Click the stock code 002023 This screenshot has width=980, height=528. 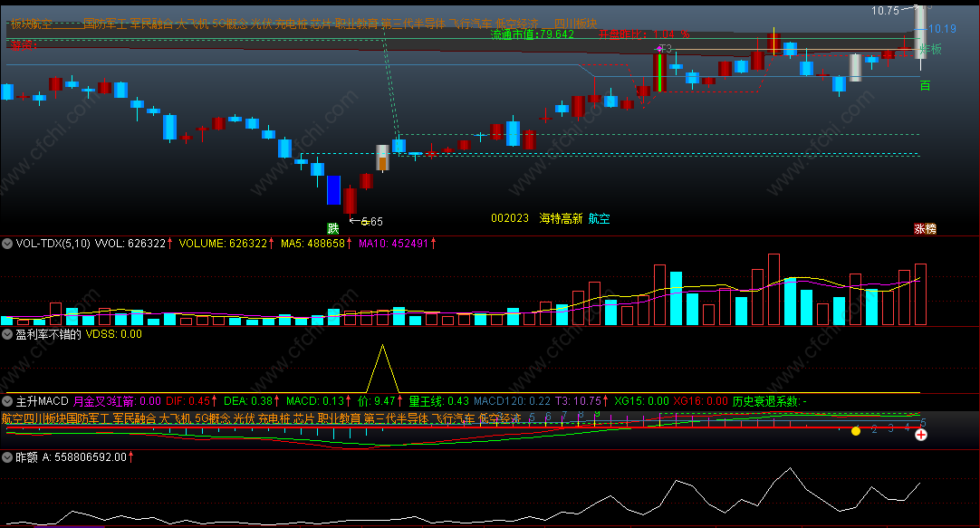(x=510, y=218)
